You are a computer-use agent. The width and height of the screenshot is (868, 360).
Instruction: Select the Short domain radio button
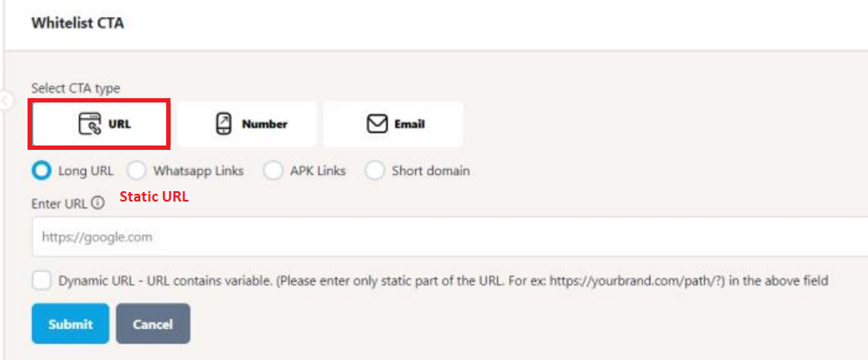[375, 171]
